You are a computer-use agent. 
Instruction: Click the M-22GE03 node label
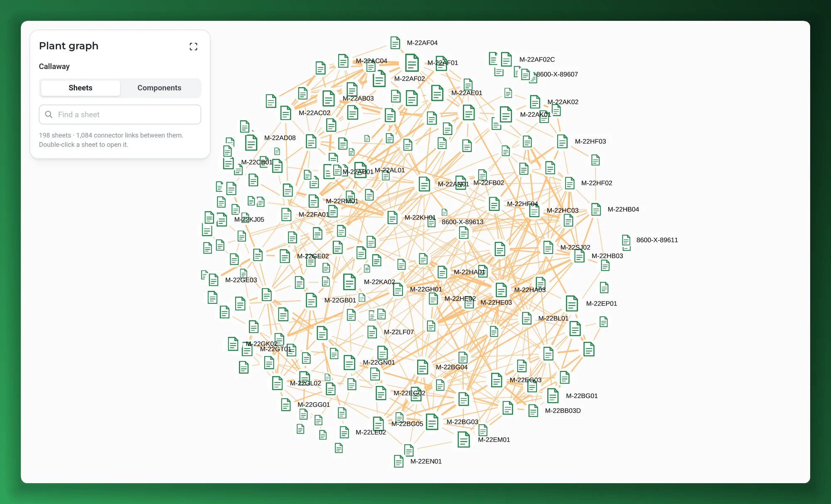(x=241, y=280)
